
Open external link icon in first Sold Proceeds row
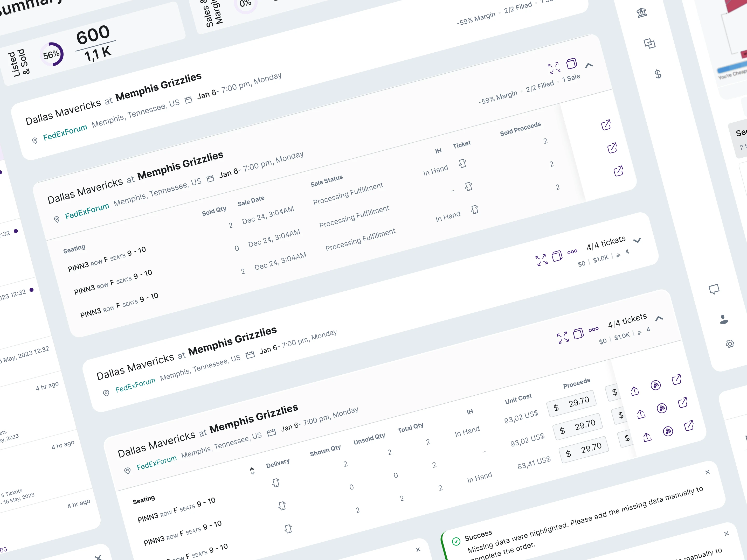[606, 125]
